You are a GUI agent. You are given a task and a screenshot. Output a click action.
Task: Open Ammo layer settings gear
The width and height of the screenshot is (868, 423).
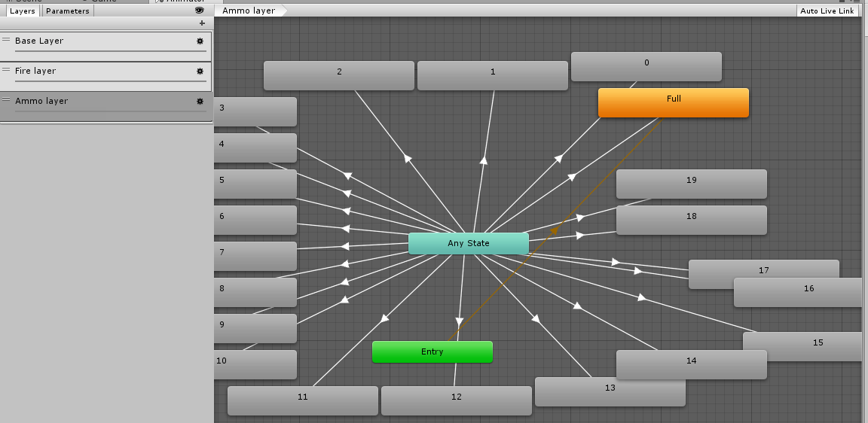[x=200, y=101]
